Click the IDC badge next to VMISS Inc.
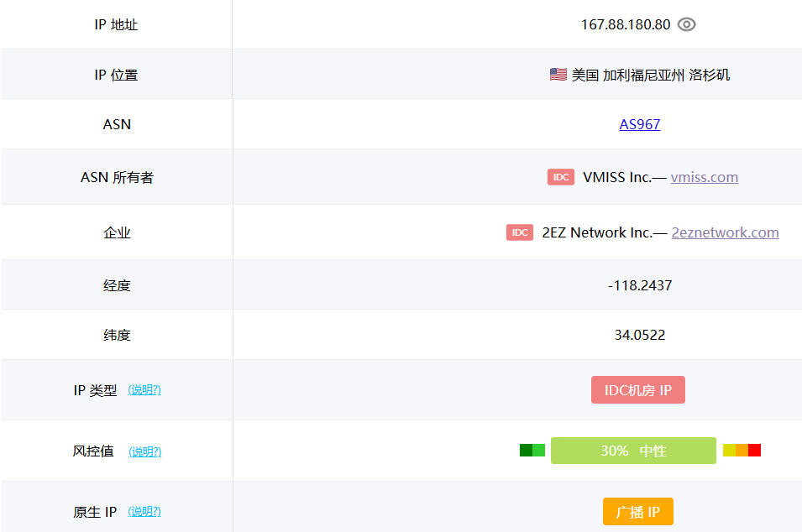802x532 pixels. (561, 177)
